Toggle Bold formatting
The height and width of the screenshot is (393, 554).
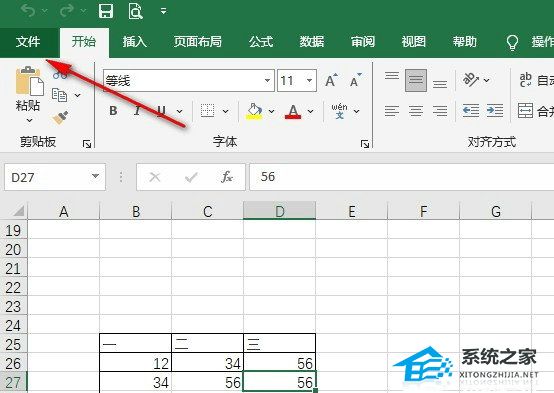click(113, 111)
